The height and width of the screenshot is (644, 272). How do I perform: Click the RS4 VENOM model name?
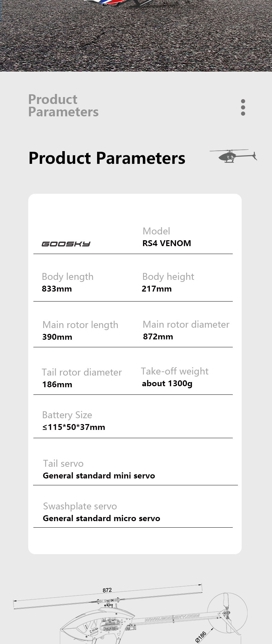coord(167,243)
